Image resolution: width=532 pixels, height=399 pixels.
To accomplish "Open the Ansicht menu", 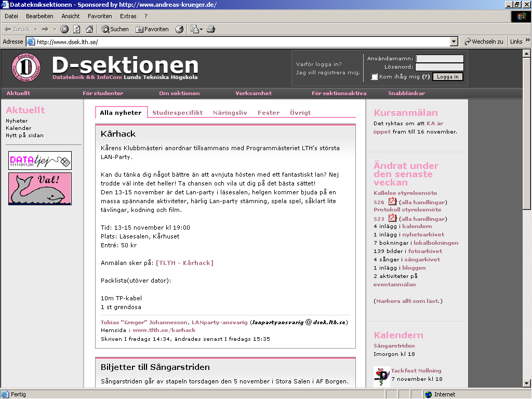I will coord(71,16).
